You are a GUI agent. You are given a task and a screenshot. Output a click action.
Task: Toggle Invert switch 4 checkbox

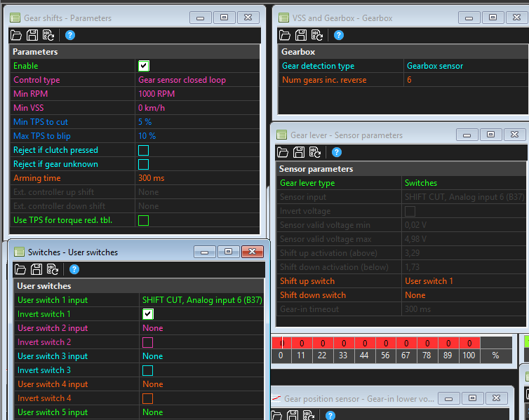click(x=148, y=398)
